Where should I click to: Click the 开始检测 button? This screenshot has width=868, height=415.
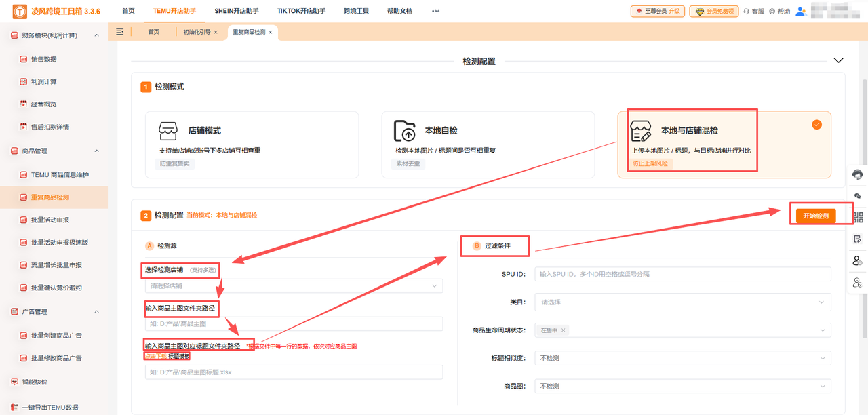coord(816,216)
